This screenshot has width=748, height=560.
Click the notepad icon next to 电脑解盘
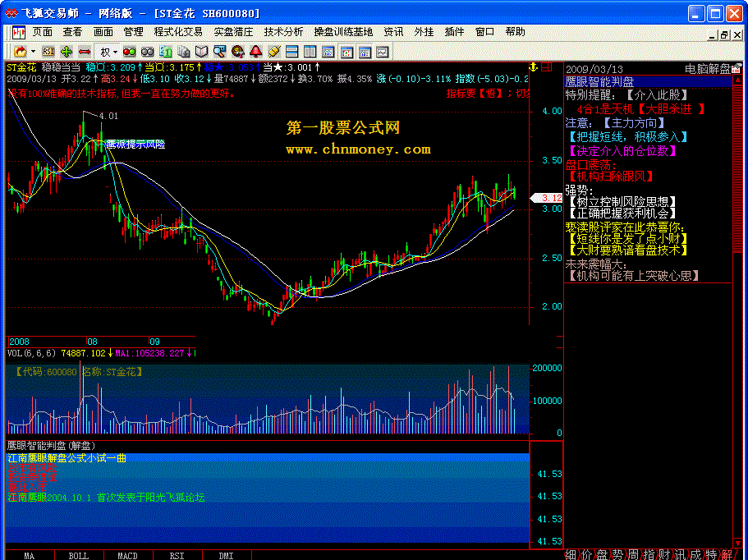click(x=737, y=69)
